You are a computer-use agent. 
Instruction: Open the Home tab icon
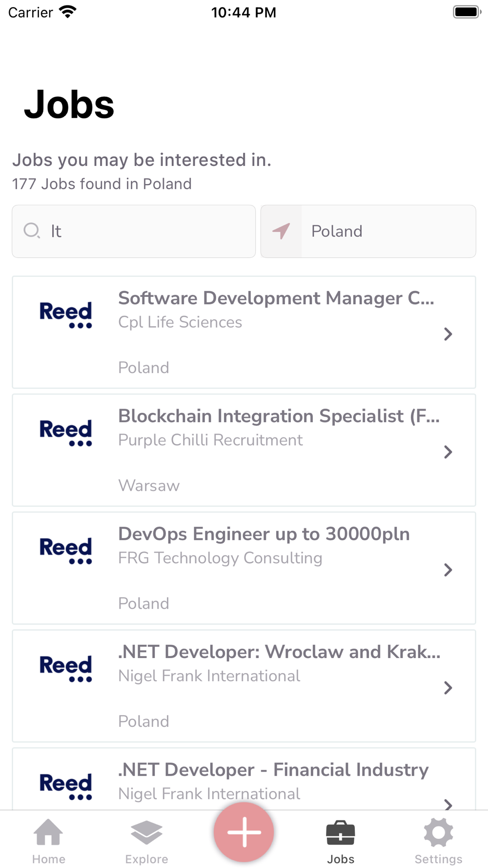tap(48, 832)
